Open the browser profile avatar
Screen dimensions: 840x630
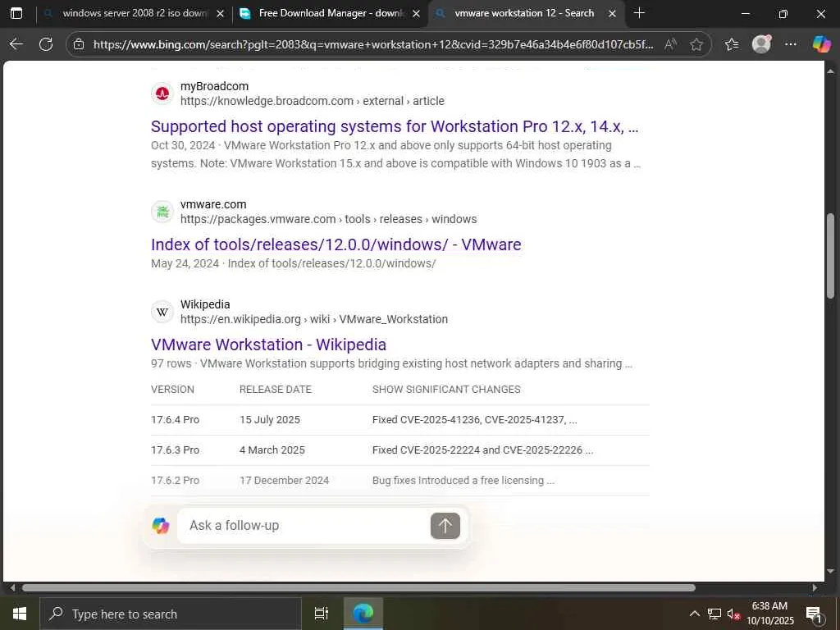(761, 44)
